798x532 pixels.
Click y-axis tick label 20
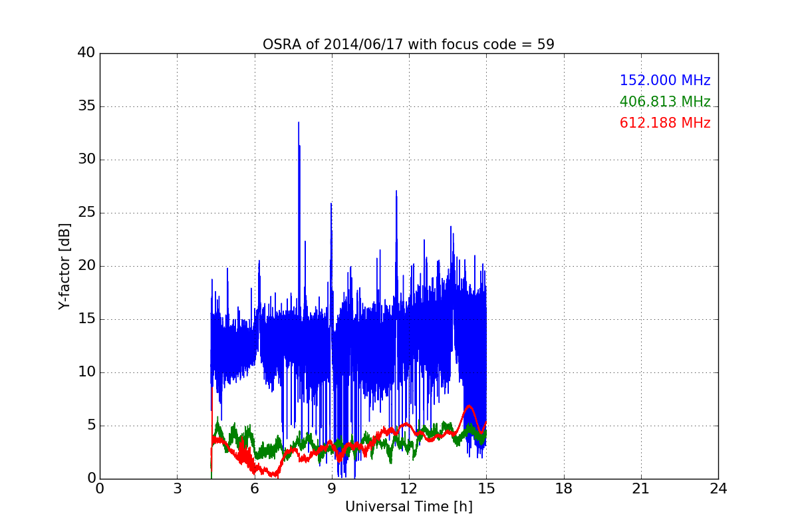86,266
